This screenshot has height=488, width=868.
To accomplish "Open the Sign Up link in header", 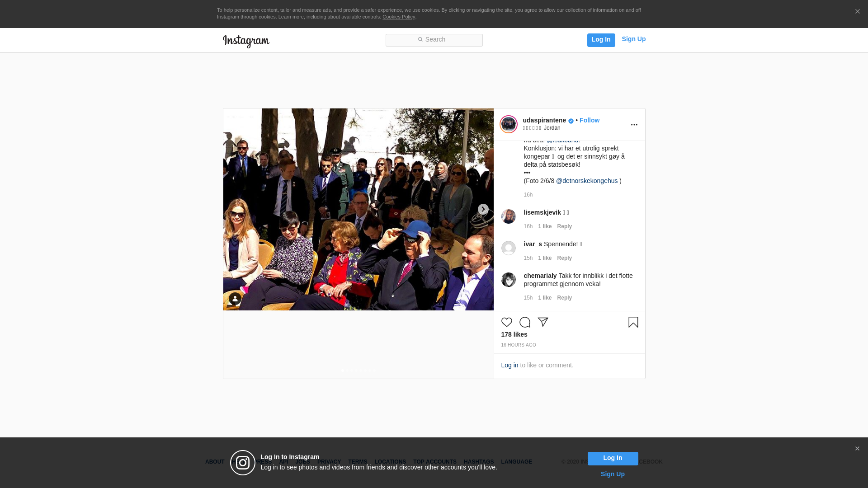I will [x=633, y=39].
